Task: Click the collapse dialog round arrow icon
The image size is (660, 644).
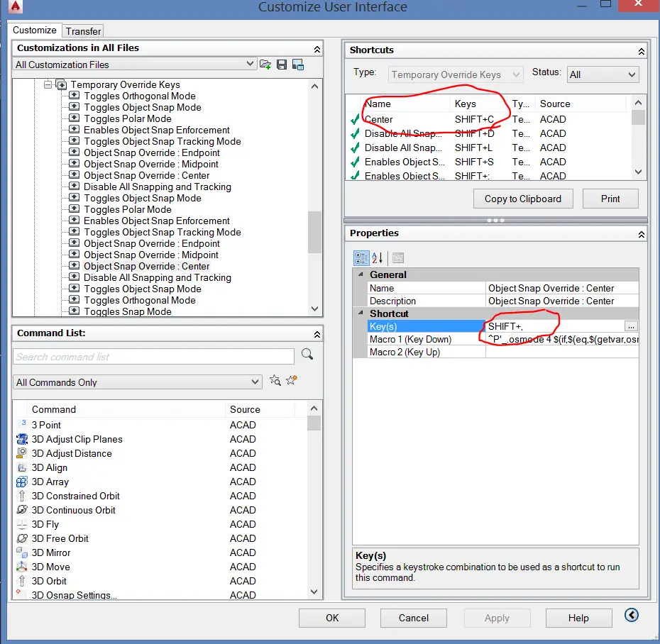Action: click(632, 615)
